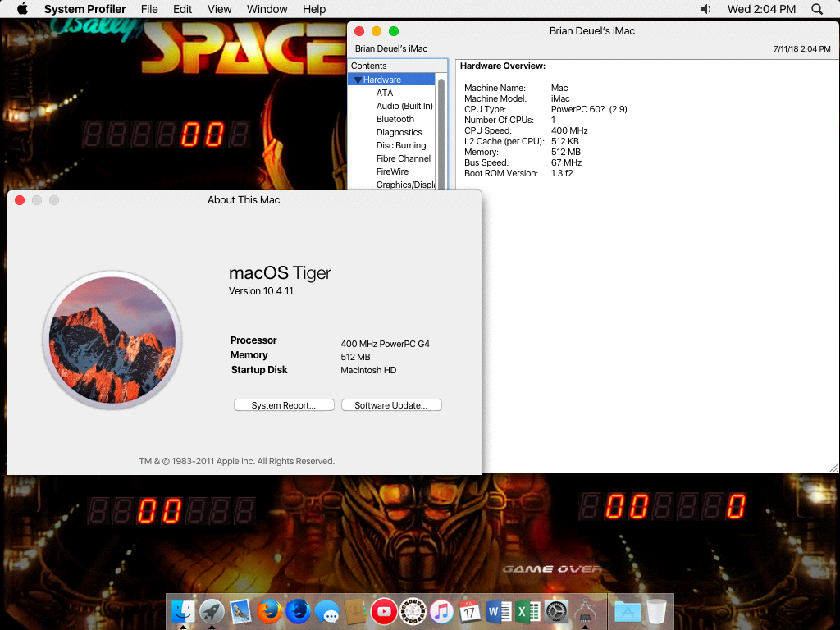Open Finder from the dock
840x630 pixels.
pos(183,611)
